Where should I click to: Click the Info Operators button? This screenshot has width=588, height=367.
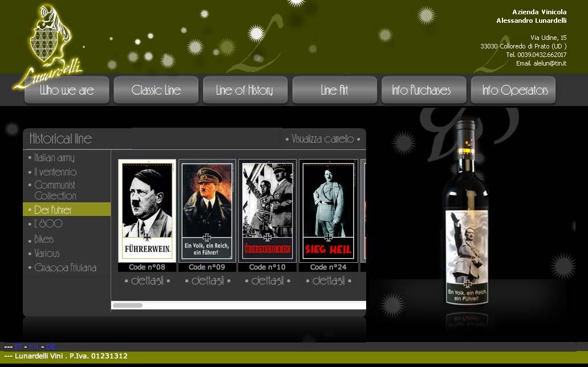point(514,90)
